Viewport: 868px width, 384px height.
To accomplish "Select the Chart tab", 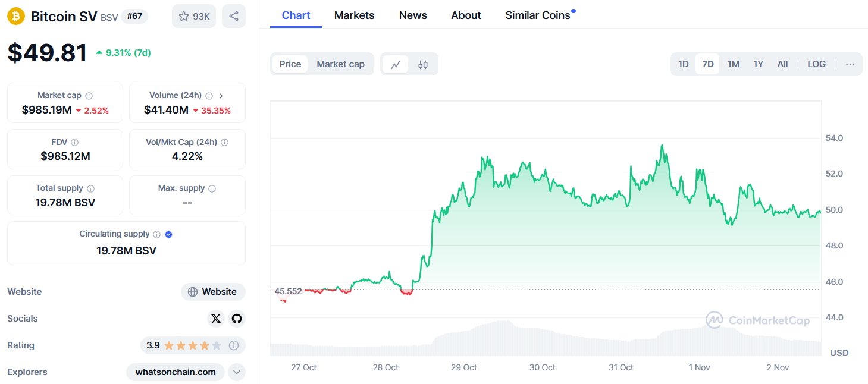I will tap(296, 15).
